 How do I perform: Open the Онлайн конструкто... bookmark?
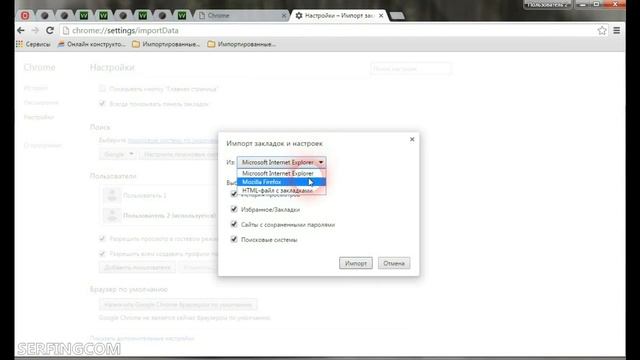[91, 44]
